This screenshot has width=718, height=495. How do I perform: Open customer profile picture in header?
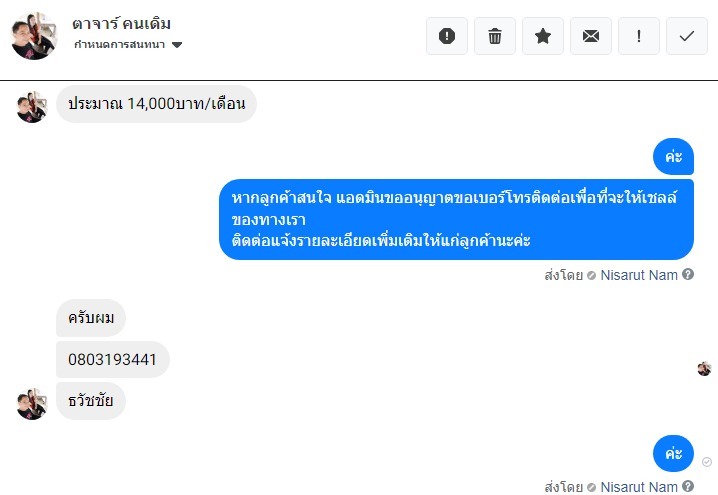click(34, 36)
